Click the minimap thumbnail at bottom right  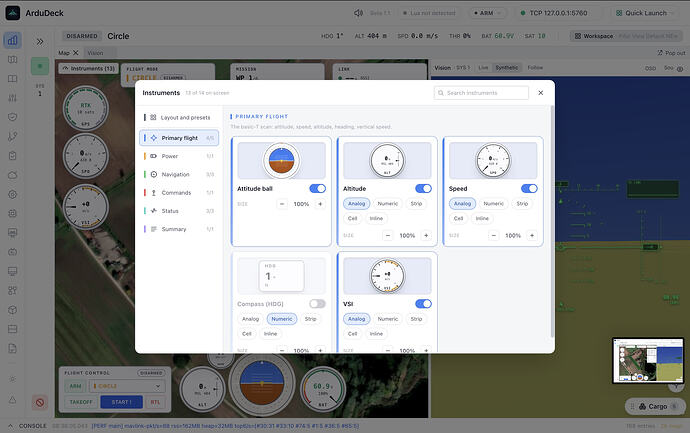point(648,360)
